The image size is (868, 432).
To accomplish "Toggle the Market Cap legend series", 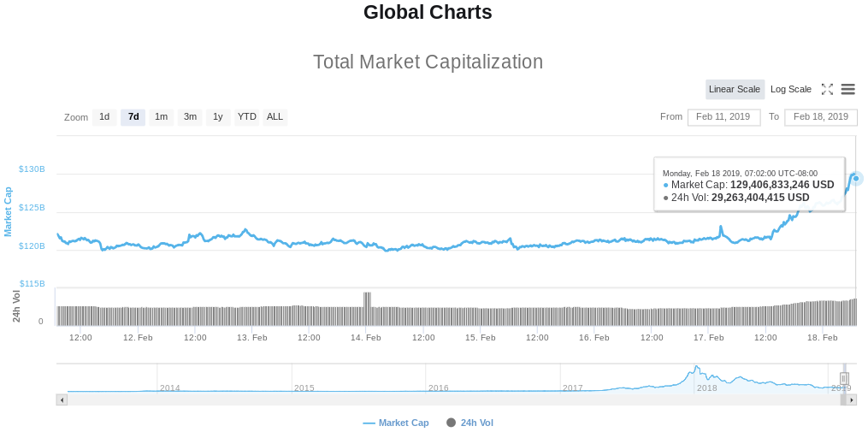I will tap(396, 423).
